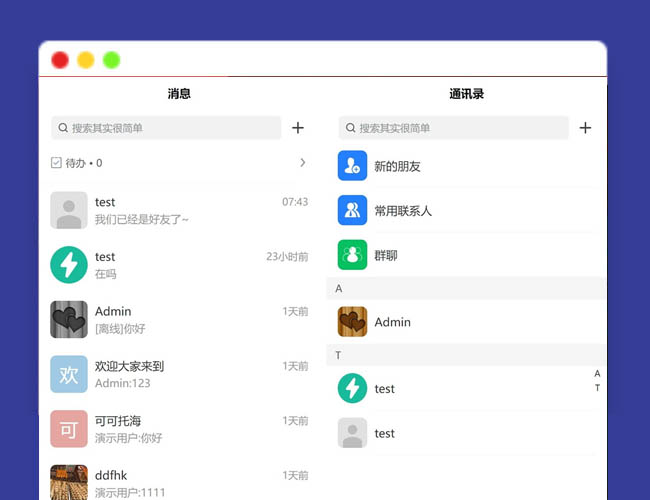Viewport: 650px width, 500px height.
Task: Select the 常用联系人 label
Action: [403, 211]
